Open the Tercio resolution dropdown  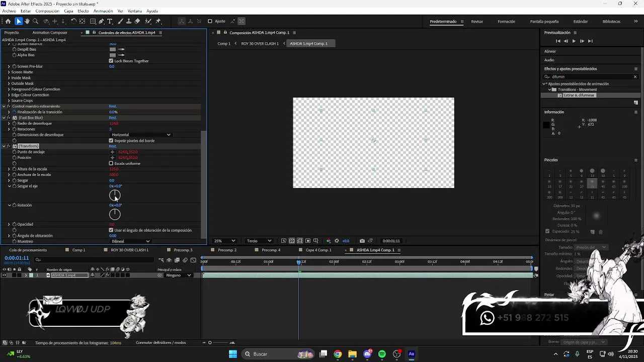[x=259, y=241]
